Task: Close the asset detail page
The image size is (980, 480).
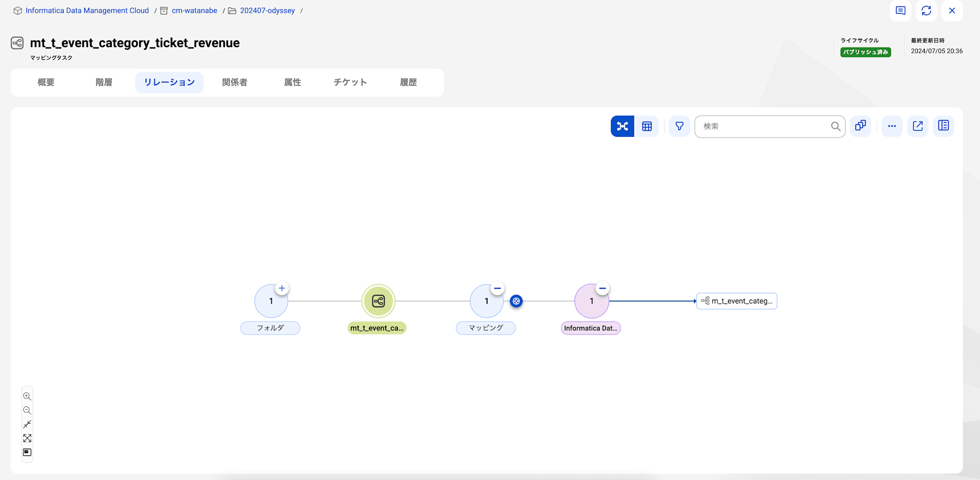Action: [x=952, y=11]
